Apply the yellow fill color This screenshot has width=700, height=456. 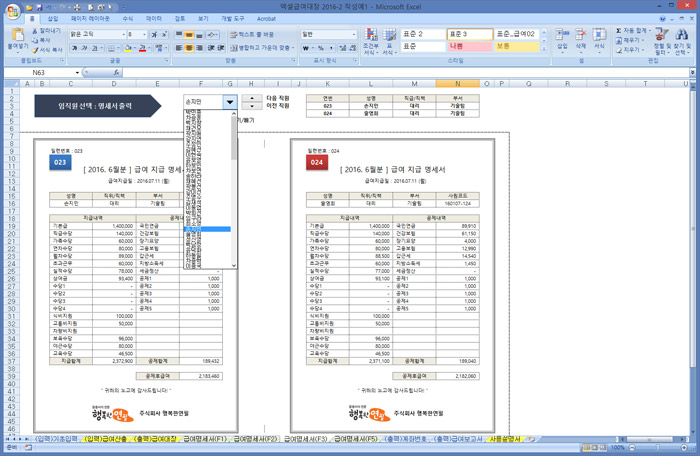[128, 48]
